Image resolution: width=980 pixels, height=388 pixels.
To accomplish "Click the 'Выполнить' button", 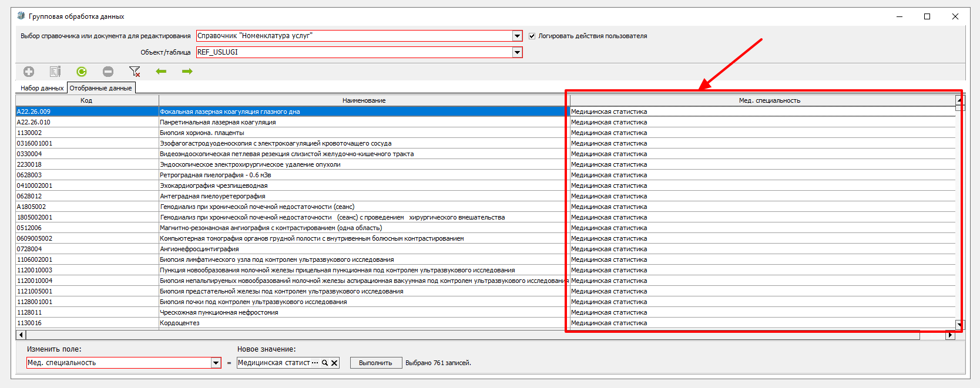I will [x=375, y=363].
